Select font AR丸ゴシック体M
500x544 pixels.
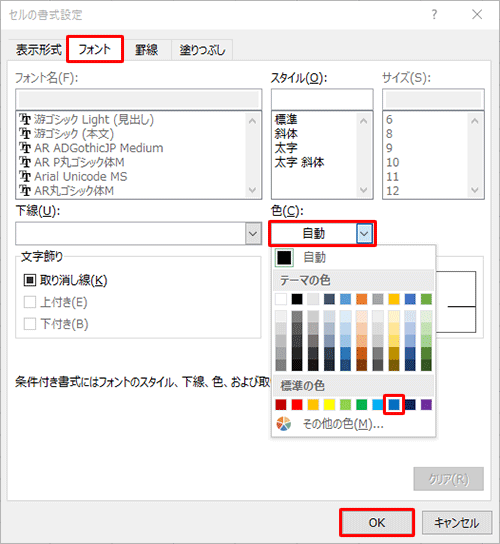click(67, 191)
